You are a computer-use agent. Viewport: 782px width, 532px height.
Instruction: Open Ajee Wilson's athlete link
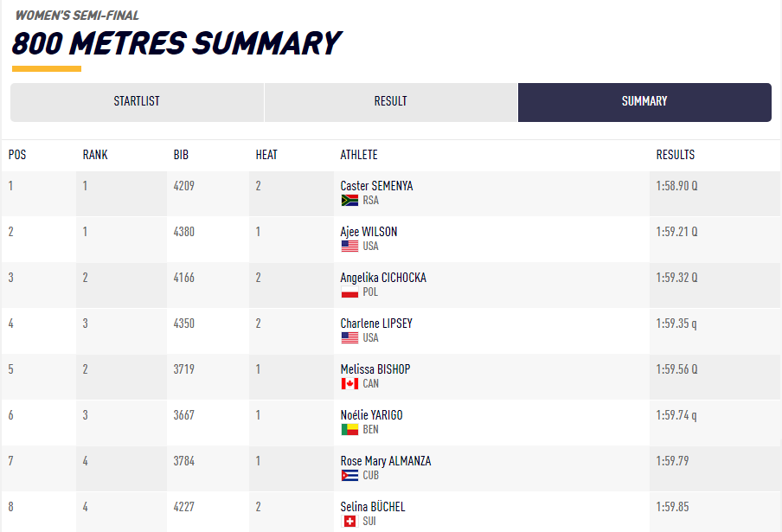[369, 232]
